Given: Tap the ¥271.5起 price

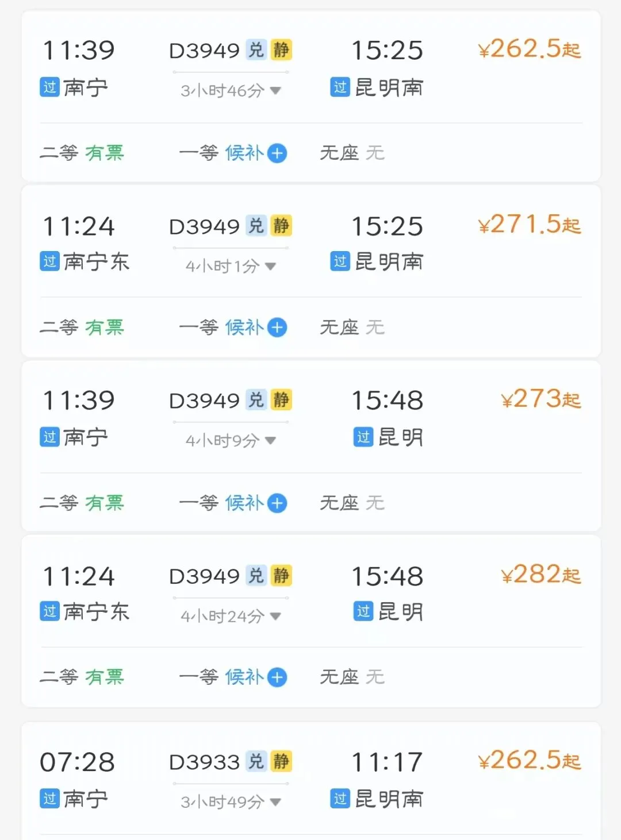Looking at the screenshot, I should pyautogui.click(x=530, y=225).
